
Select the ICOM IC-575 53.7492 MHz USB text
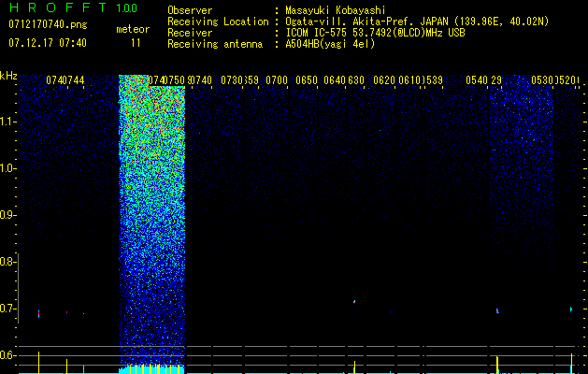(x=375, y=33)
